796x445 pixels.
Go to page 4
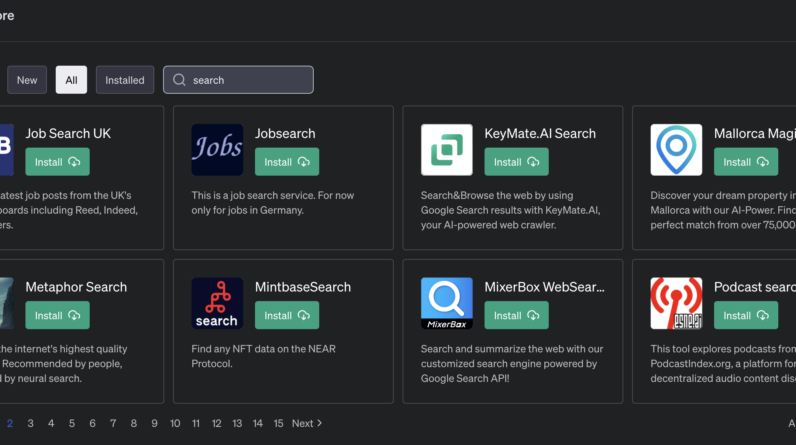[x=51, y=423]
